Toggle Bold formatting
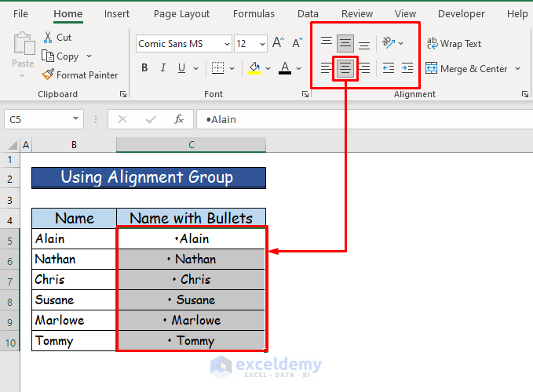This screenshot has height=392, width=533. (144, 68)
